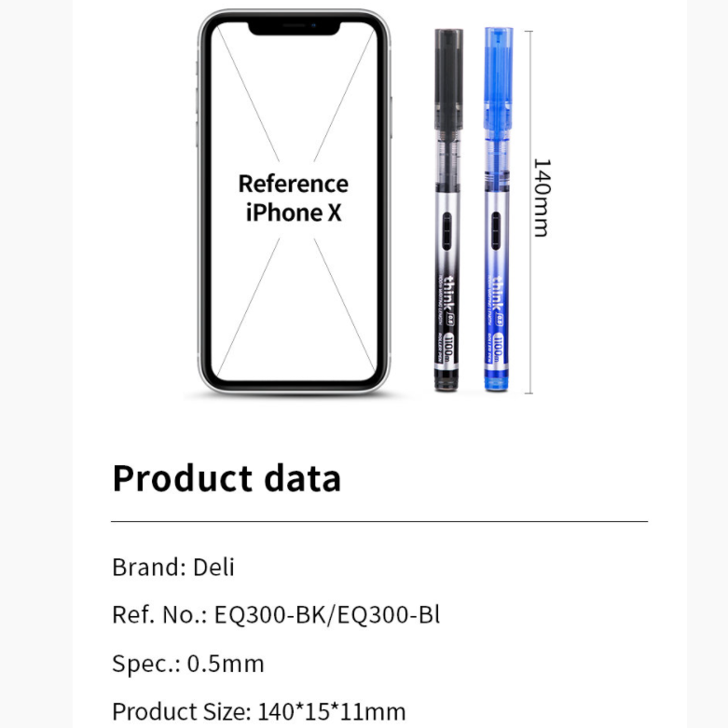728x728 pixels.
Task: Click the 1100m badge on black pen
Action: pos(449,349)
